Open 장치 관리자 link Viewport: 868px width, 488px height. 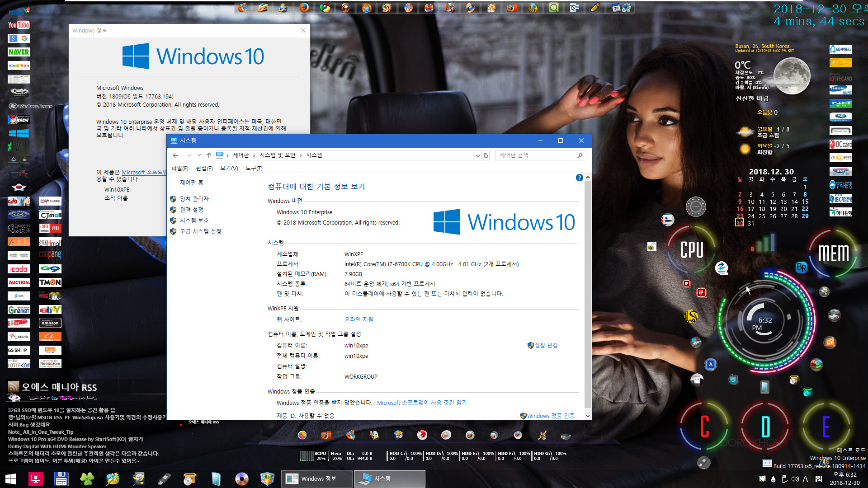[x=194, y=199]
